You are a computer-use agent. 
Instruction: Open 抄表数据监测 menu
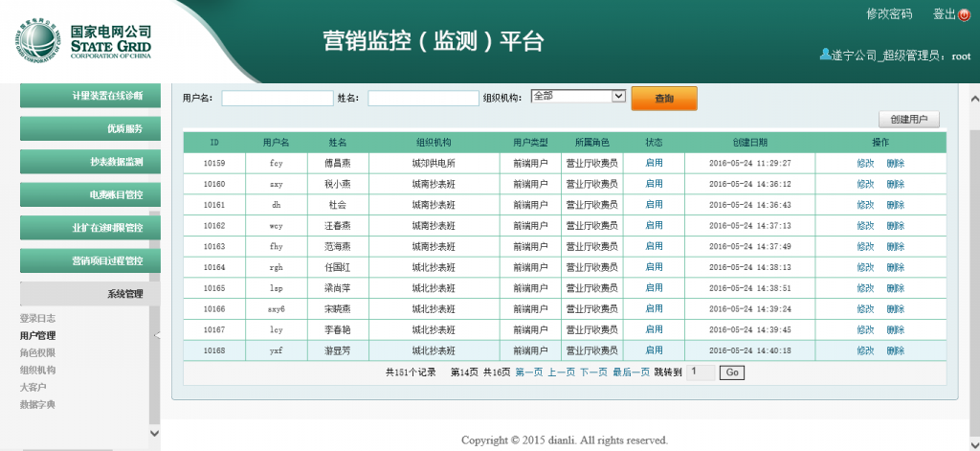pos(90,162)
